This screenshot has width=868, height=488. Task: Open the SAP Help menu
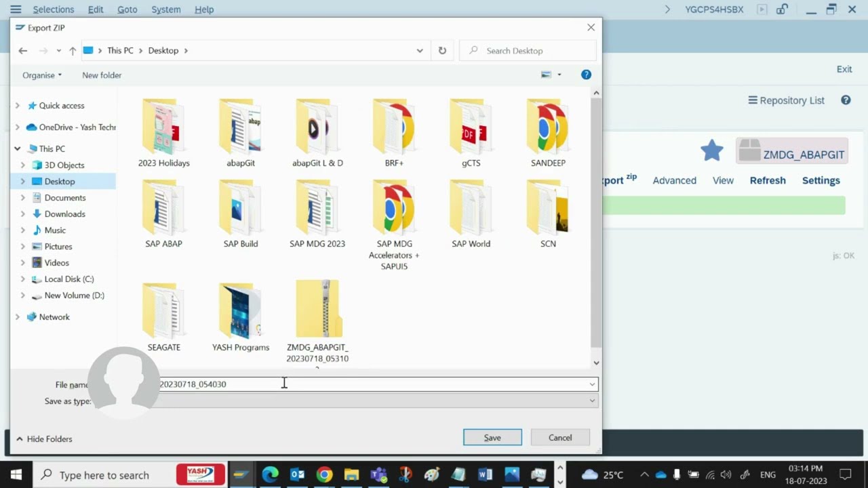coord(204,9)
